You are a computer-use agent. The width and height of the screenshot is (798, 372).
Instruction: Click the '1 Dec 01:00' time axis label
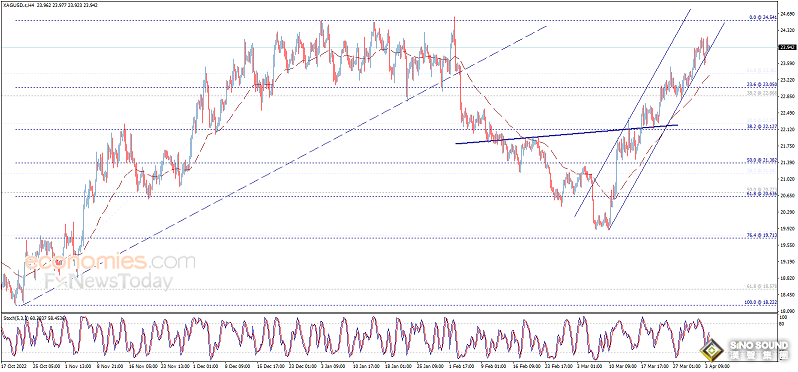coord(205,365)
